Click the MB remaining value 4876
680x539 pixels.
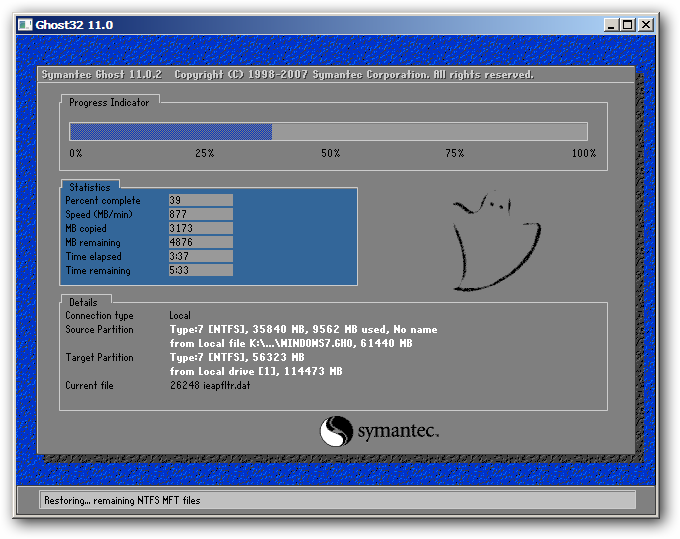(201, 242)
